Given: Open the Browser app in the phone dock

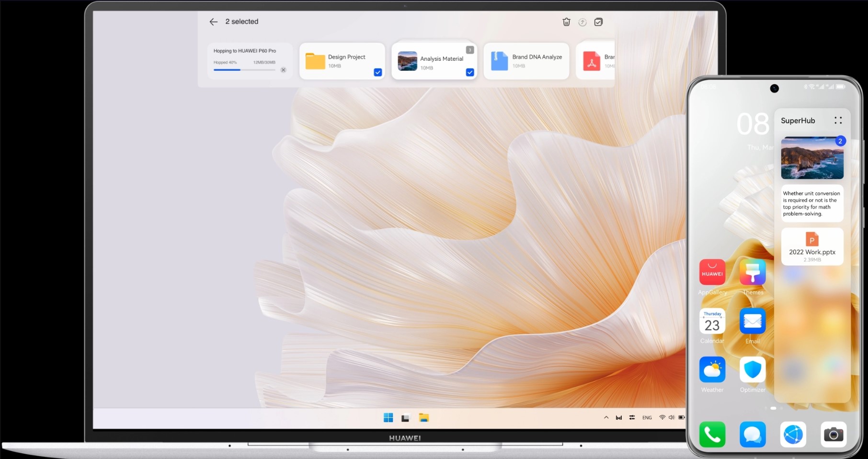Looking at the screenshot, I should pos(793,435).
